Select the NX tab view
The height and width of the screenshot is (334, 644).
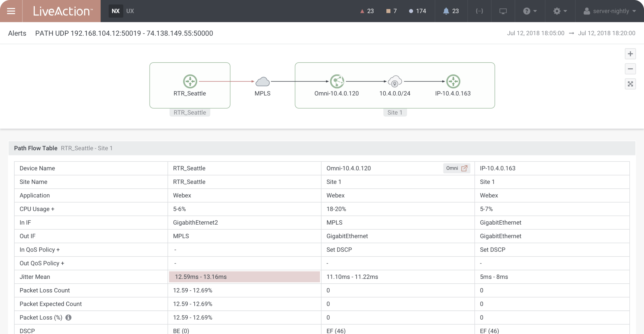point(115,11)
